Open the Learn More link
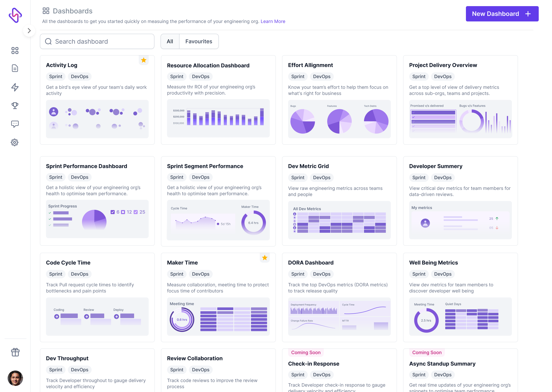The image size is (552, 392). tap(273, 21)
